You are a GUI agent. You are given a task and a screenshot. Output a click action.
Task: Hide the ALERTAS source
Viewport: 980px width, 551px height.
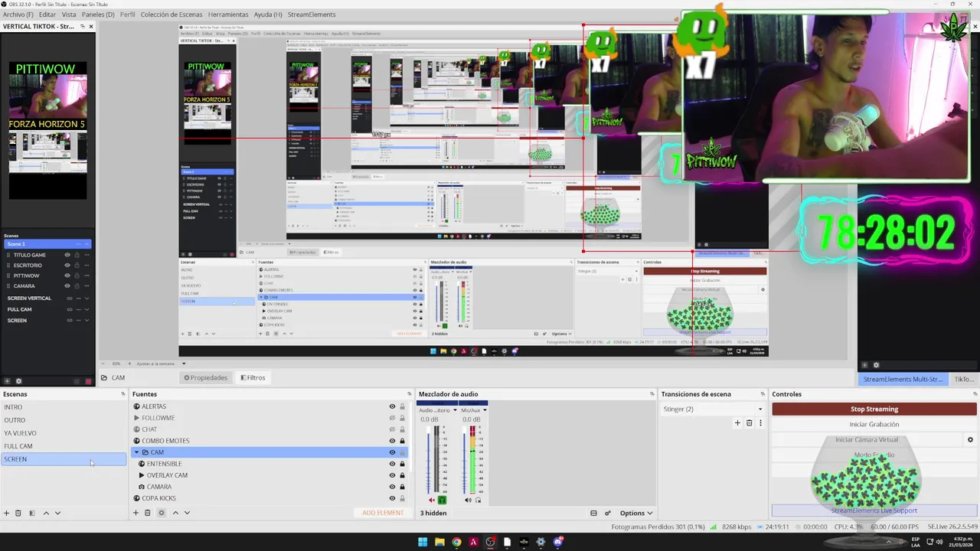click(392, 406)
